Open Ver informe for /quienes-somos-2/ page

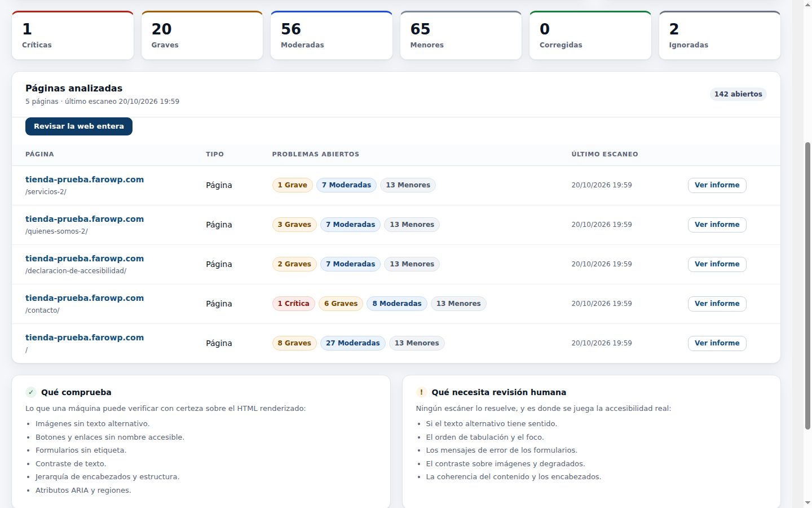[x=717, y=225]
